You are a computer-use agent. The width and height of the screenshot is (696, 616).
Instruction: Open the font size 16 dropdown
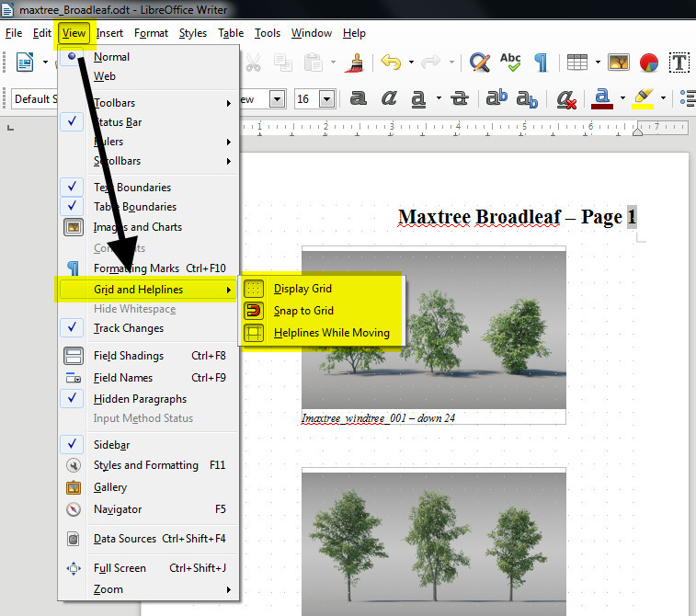pyautogui.click(x=327, y=99)
